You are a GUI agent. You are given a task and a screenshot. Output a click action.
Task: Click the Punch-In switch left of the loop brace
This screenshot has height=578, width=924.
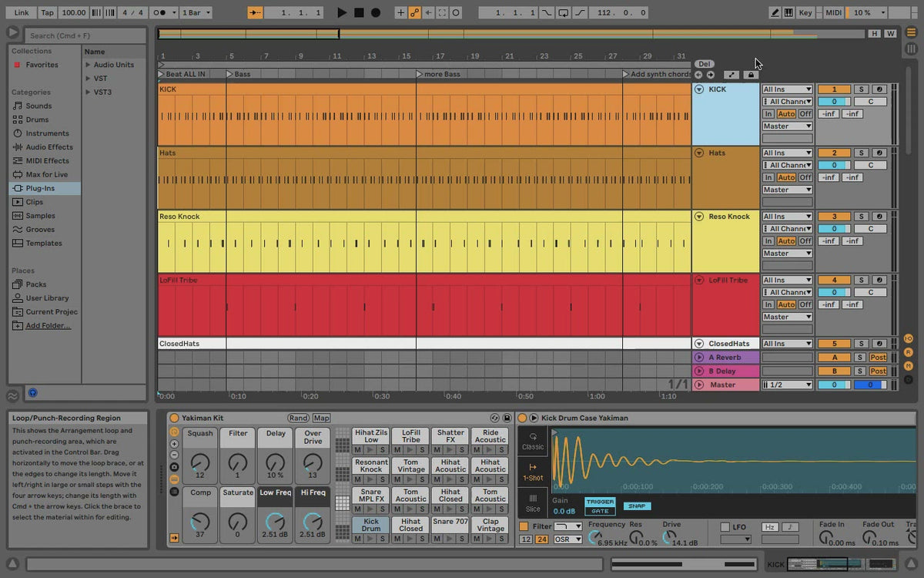547,12
